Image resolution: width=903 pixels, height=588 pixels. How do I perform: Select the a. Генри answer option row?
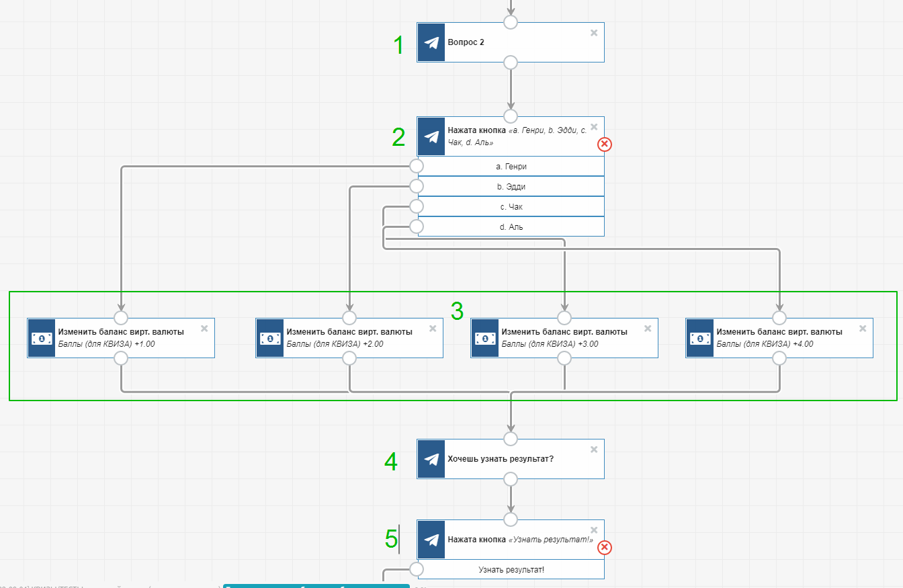tap(511, 166)
